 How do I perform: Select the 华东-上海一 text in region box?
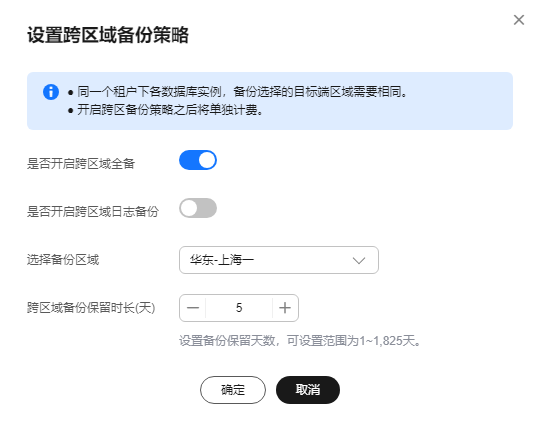click(x=222, y=260)
